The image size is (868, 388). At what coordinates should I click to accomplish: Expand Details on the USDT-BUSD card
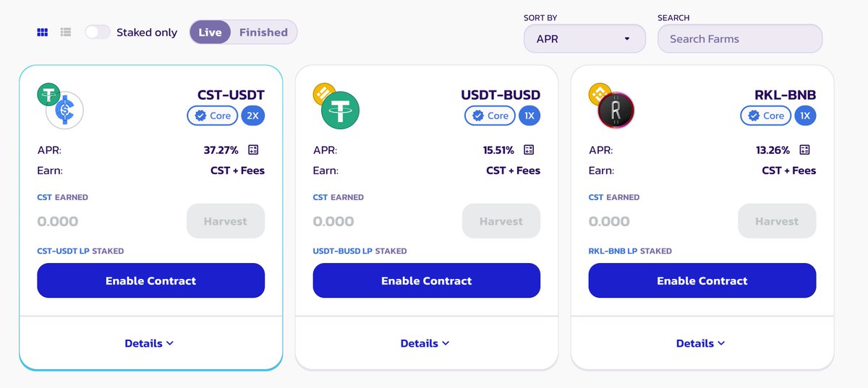coord(425,343)
